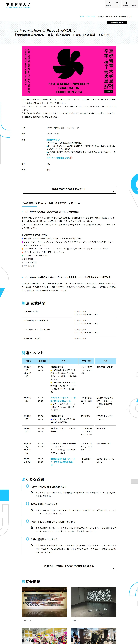This screenshot has height=644, width=138.
Task: Click question 作品の販売はありますか？
Action: click(44, 539)
